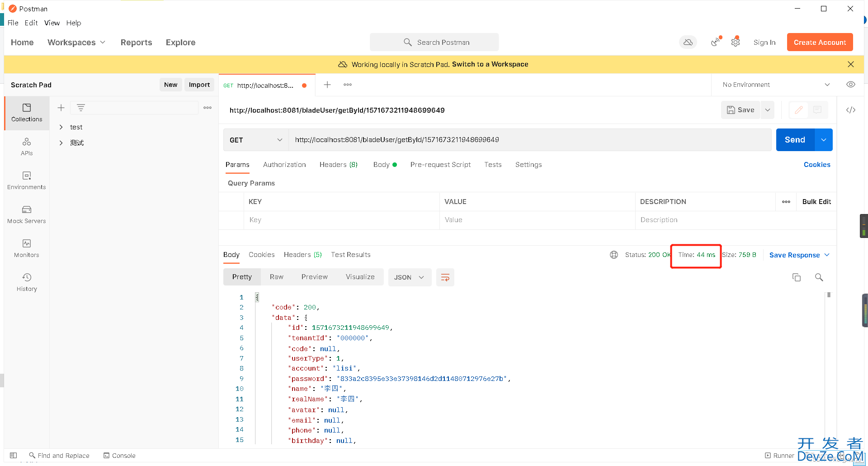
Task: Open the File menu
Action: pyautogui.click(x=13, y=23)
